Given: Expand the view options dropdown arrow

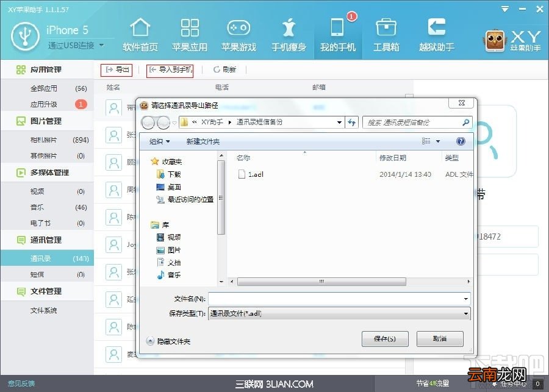Looking at the screenshot, I should (x=437, y=141).
